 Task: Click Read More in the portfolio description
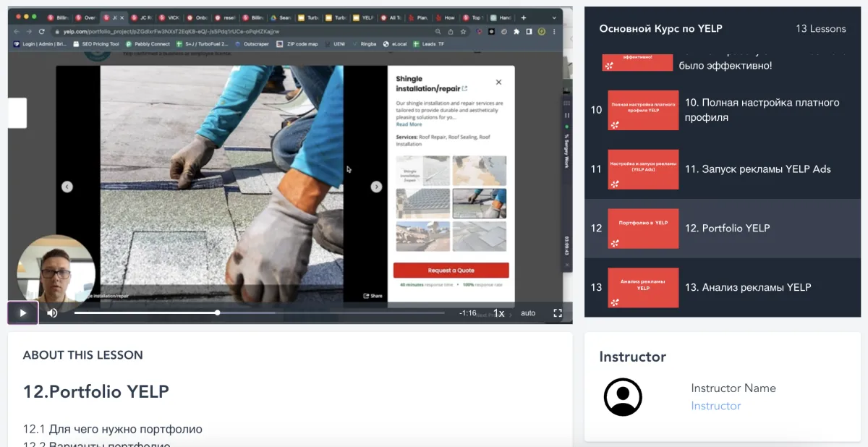tap(409, 124)
